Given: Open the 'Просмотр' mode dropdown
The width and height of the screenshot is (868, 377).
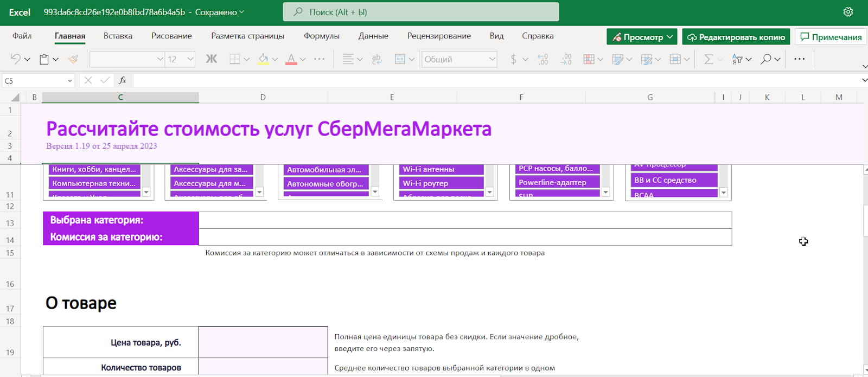Looking at the screenshot, I should (642, 37).
